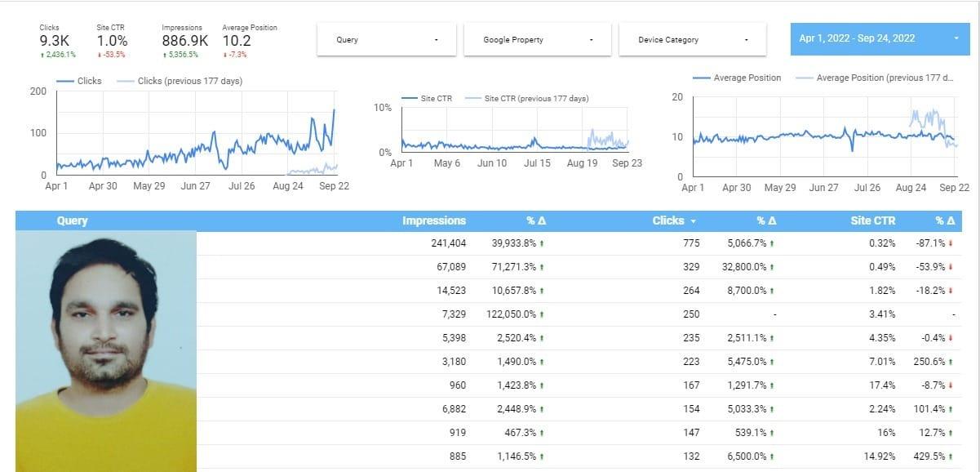Click the dropdown arrow in Device Category filter

[747, 40]
